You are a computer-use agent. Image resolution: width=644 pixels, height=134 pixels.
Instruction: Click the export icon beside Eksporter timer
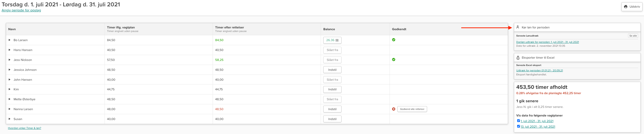pos(518,58)
